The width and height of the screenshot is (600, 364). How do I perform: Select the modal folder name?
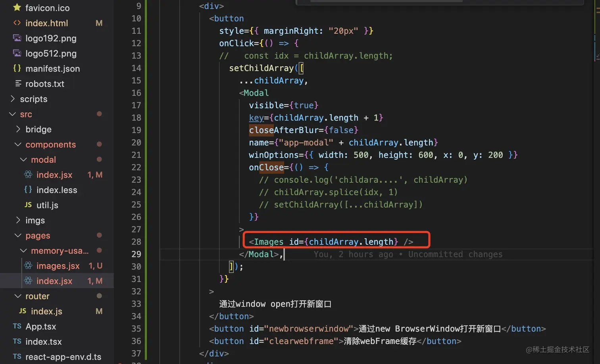coord(44,160)
